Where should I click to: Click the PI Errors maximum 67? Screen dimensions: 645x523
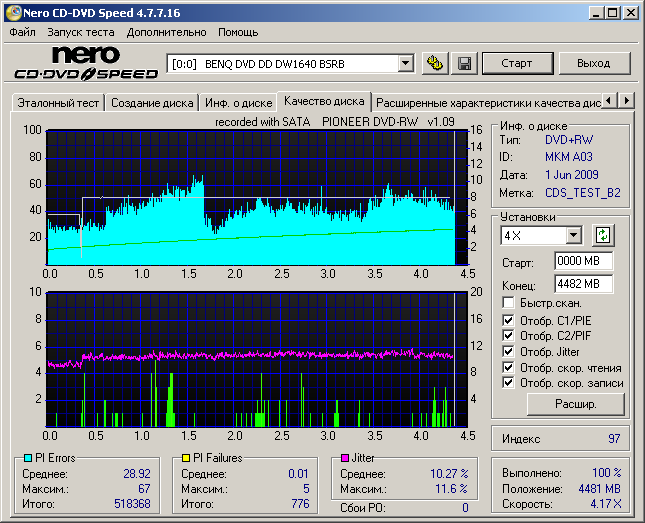144,488
